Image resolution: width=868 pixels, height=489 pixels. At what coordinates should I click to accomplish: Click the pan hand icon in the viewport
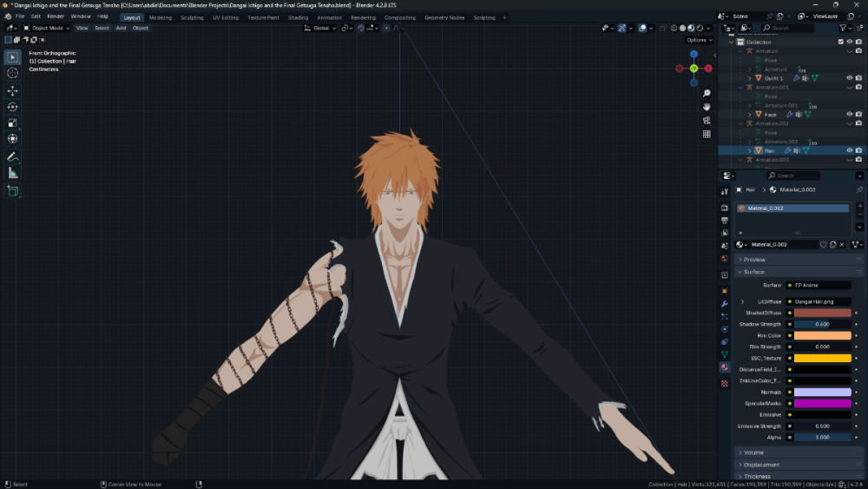tap(707, 107)
